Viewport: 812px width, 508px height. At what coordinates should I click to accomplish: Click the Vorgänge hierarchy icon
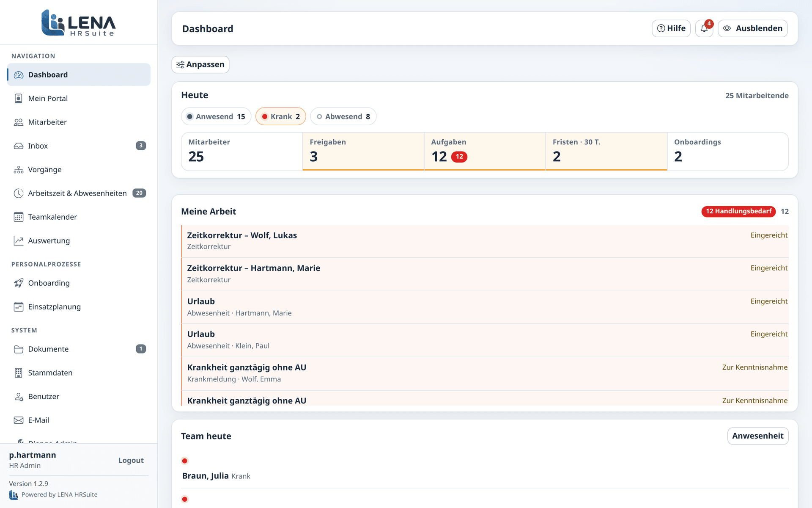tap(19, 170)
